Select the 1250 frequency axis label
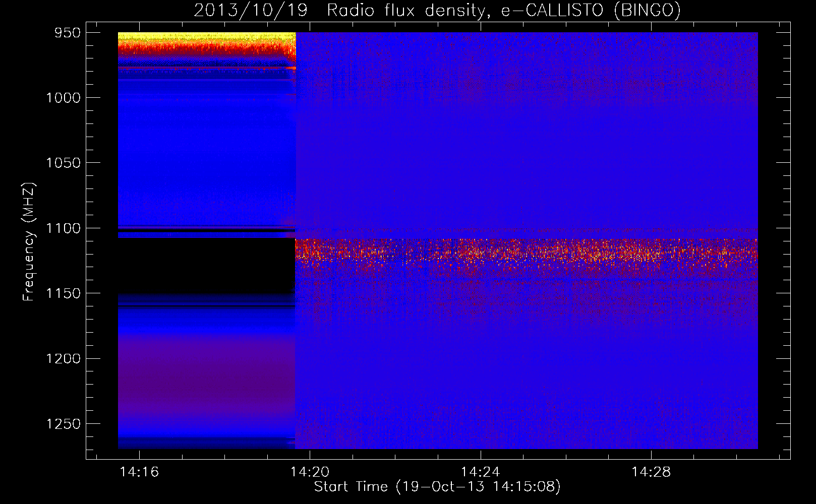The image size is (816, 504). 63,424
